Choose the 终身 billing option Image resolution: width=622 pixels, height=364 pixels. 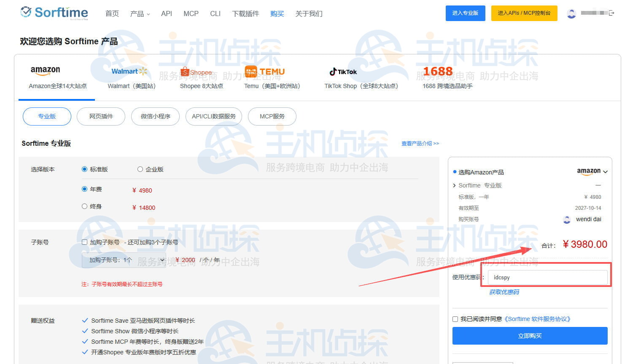(84, 206)
